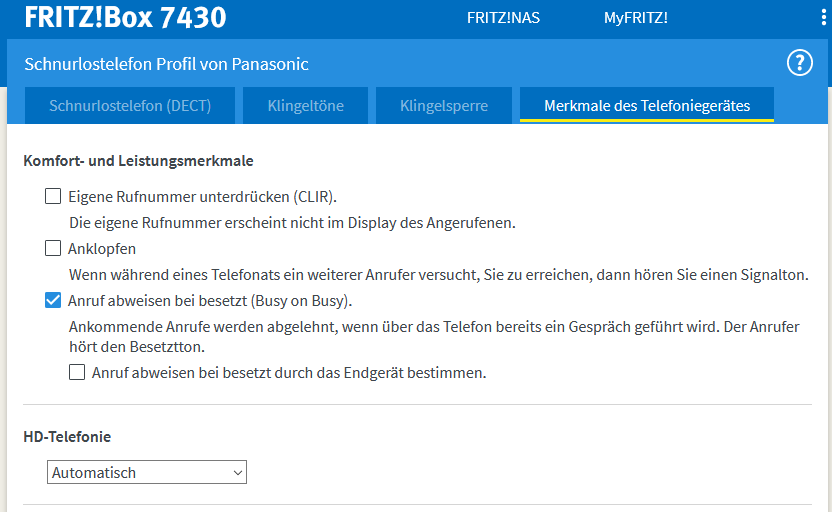Open the help question mark icon

pyautogui.click(x=799, y=63)
